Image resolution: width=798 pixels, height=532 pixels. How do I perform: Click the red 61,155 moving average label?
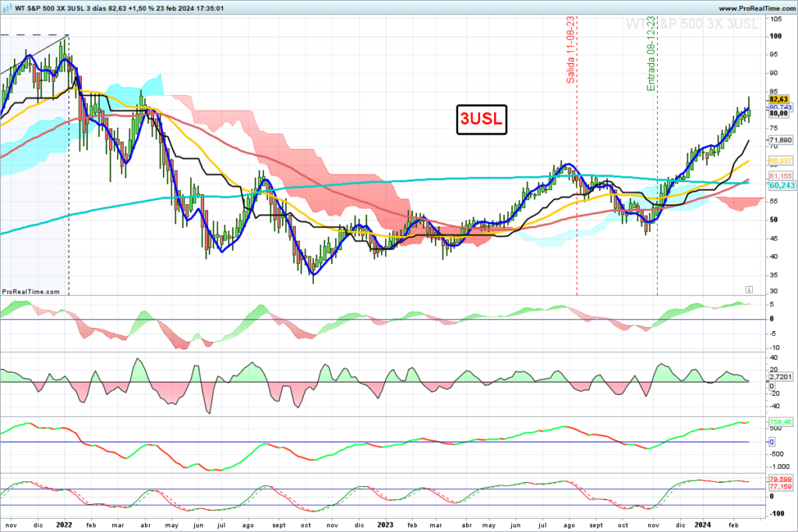[x=780, y=176]
